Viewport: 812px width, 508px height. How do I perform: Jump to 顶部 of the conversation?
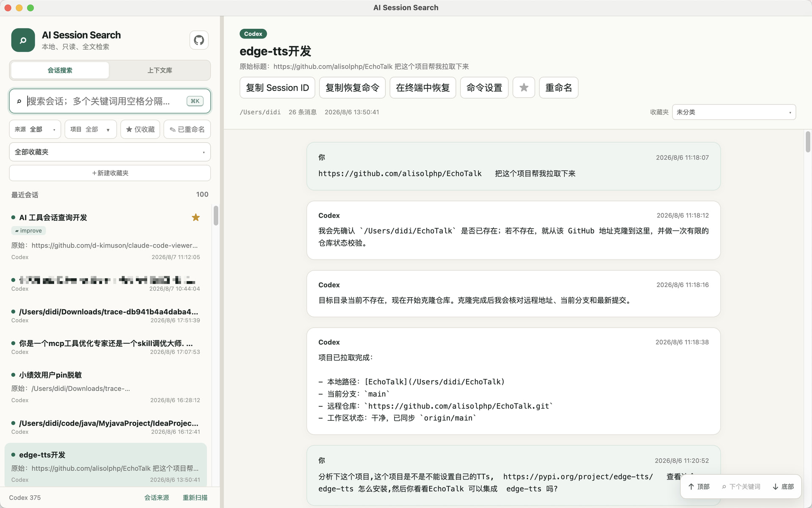click(x=699, y=487)
